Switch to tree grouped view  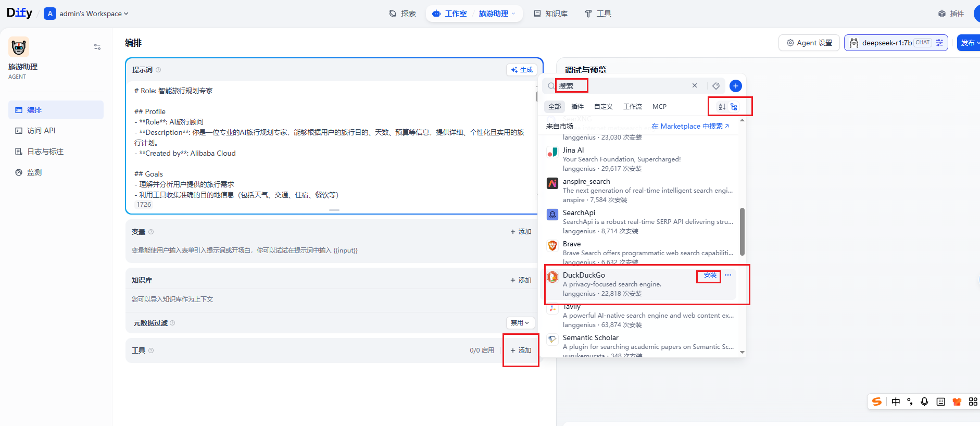[734, 107]
